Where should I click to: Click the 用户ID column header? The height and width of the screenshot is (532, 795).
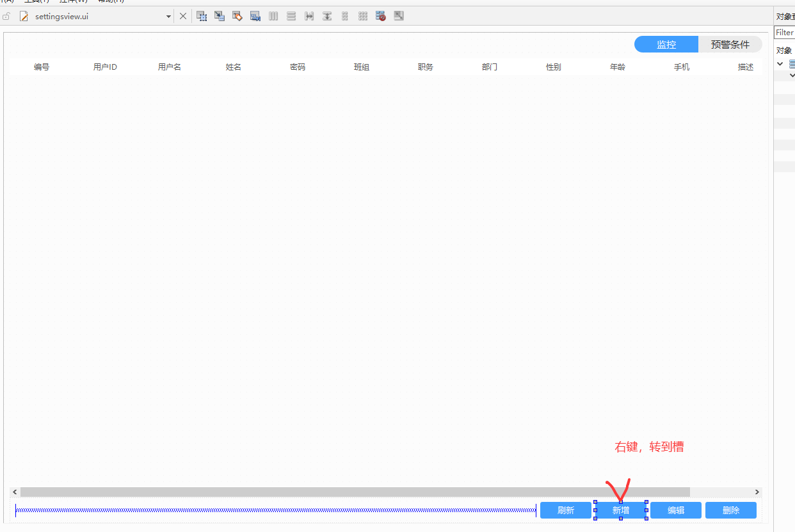[106, 67]
